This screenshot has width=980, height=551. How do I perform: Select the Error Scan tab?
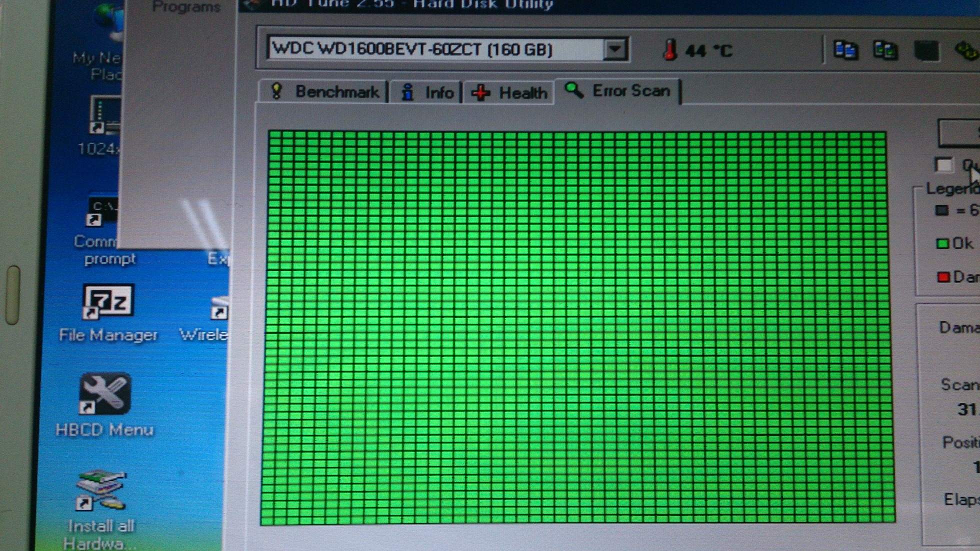[618, 91]
